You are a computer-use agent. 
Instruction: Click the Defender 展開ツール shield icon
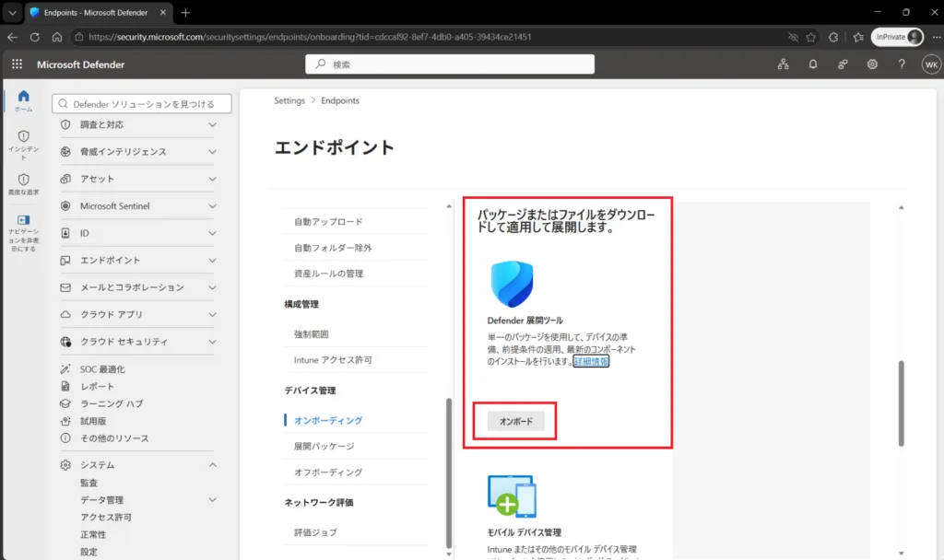[512, 284]
